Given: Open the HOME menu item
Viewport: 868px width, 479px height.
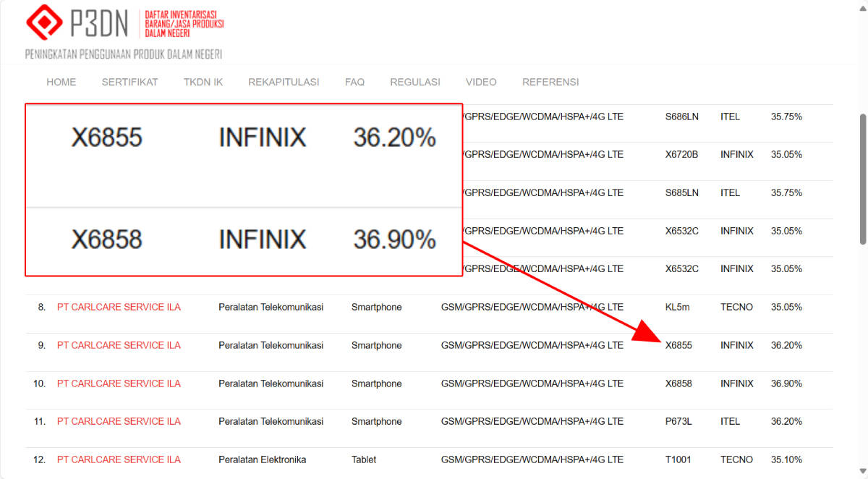Looking at the screenshot, I should [x=61, y=82].
